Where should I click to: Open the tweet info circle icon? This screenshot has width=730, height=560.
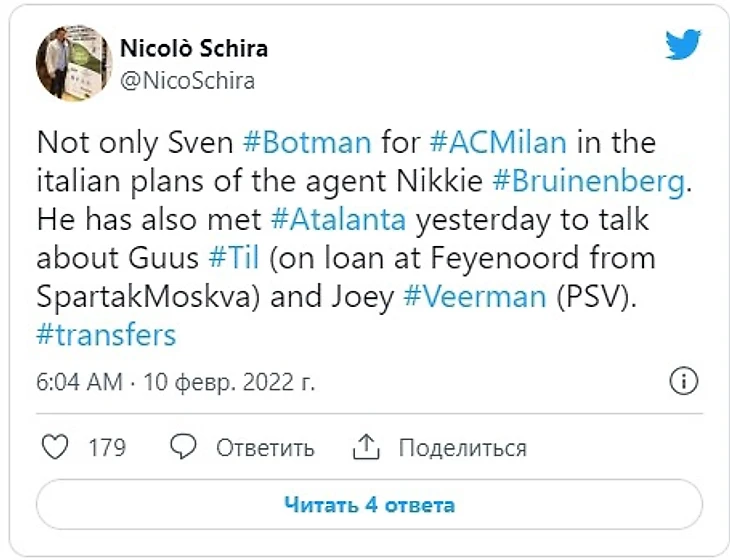click(x=683, y=381)
